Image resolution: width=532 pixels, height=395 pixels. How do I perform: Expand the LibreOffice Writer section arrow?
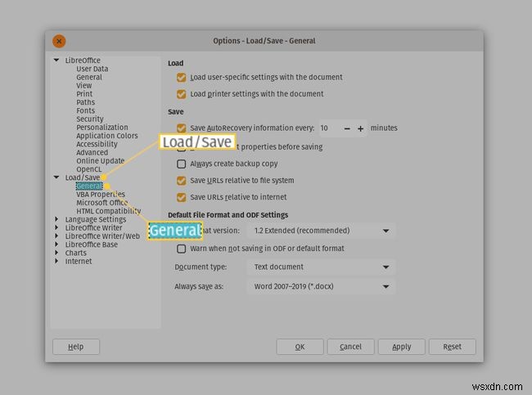[56, 227]
